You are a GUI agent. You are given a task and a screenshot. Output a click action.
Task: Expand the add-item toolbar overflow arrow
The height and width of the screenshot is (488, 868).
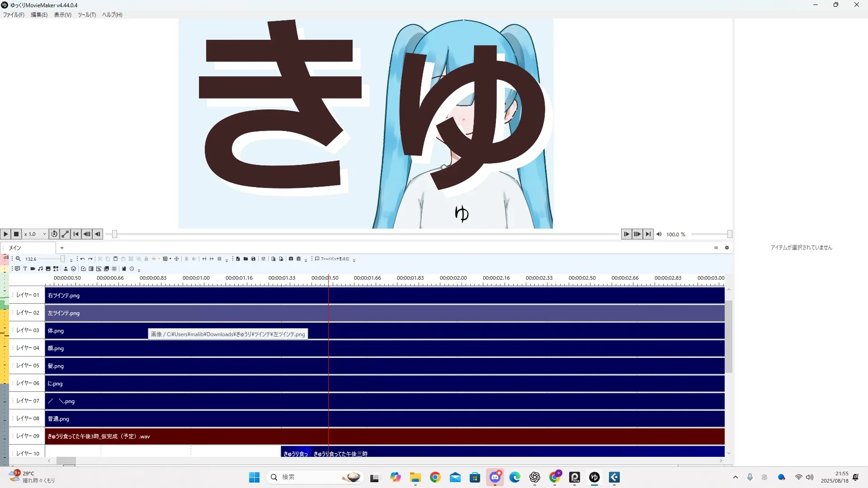click(x=139, y=270)
